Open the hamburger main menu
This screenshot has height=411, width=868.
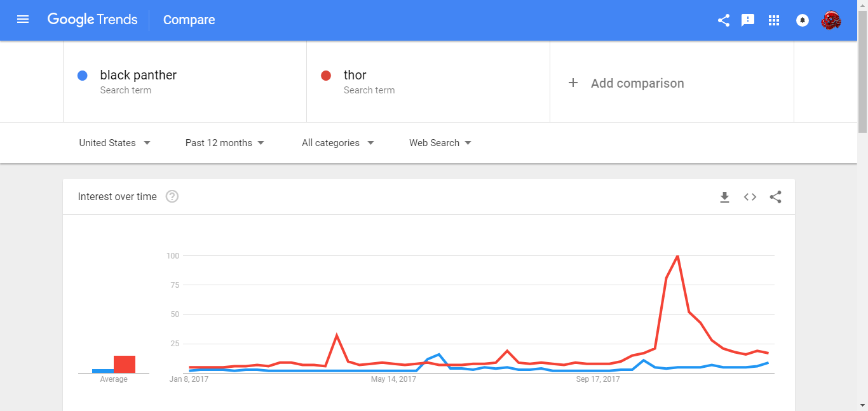coord(23,20)
